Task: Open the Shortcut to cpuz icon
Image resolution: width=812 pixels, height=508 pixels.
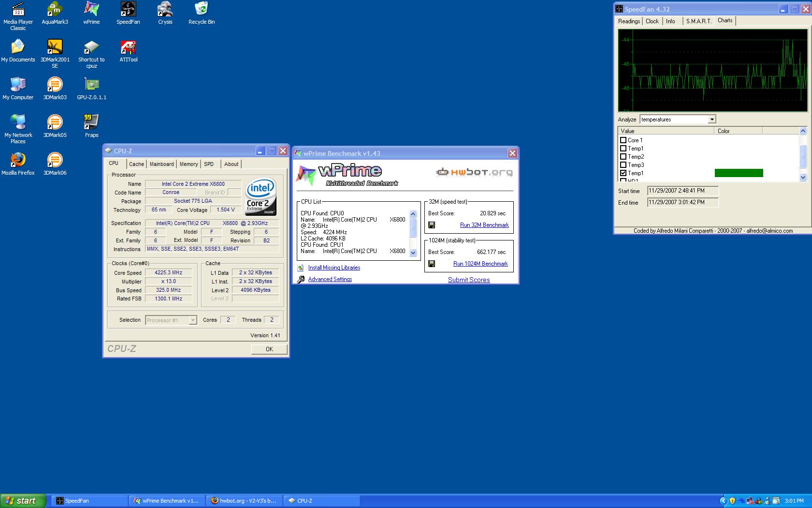Action: [91, 54]
